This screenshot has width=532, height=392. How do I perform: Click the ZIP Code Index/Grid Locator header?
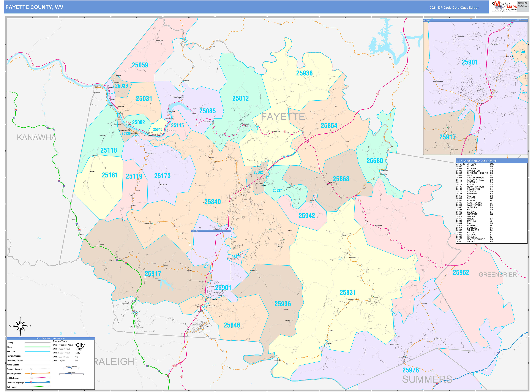coord(476,161)
